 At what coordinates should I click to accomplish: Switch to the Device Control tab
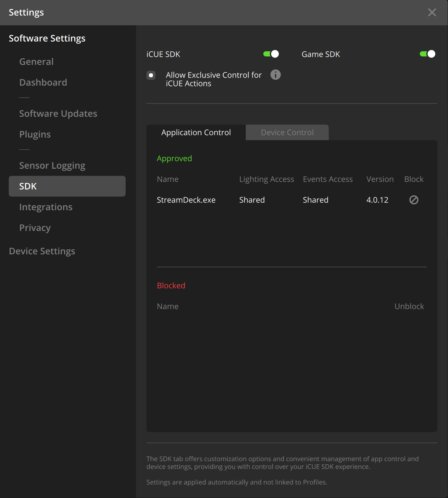pos(287,132)
